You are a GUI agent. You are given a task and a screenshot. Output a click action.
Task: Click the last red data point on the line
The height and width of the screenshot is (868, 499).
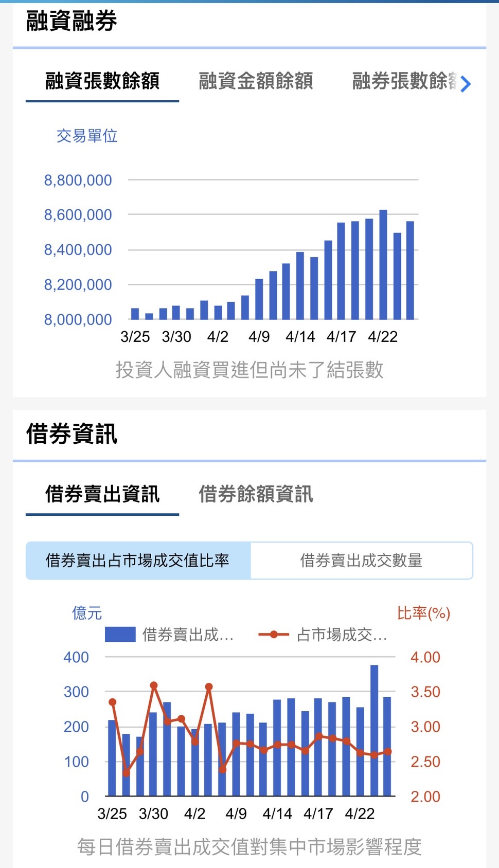(x=388, y=751)
